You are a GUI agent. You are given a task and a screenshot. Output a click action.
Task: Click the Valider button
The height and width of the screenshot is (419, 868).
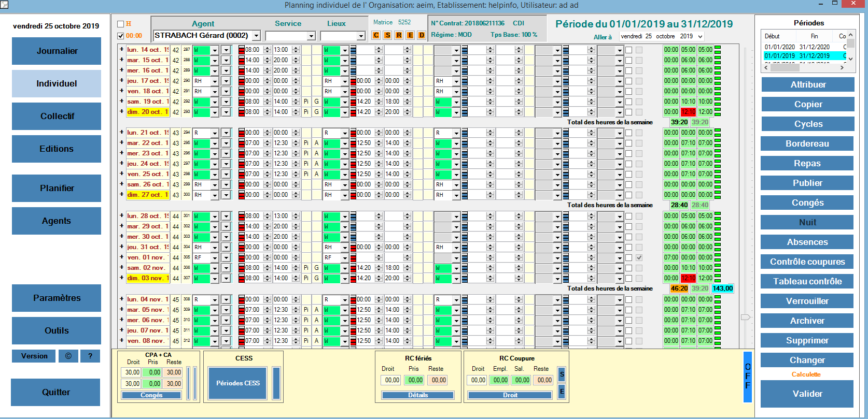tap(807, 394)
